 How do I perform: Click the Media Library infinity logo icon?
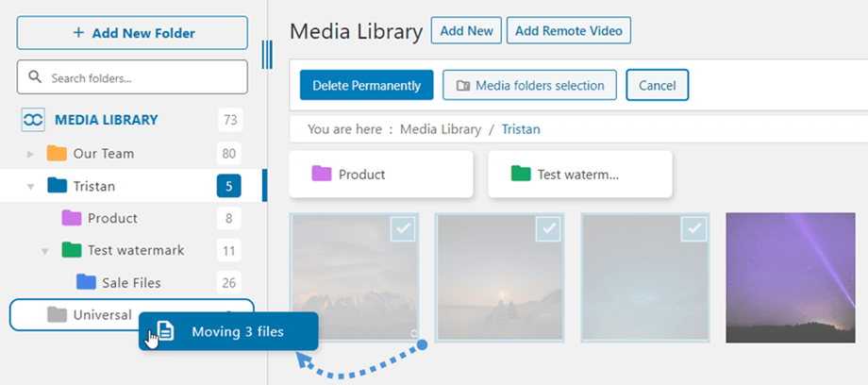tap(34, 120)
